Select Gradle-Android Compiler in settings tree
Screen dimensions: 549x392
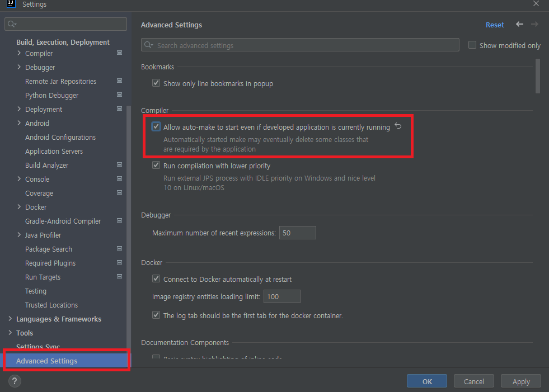[x=63, y=221]
